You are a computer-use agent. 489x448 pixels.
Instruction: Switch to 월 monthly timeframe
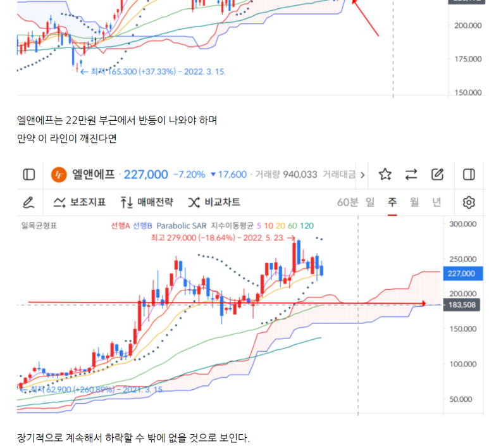(x=414, y=202)
